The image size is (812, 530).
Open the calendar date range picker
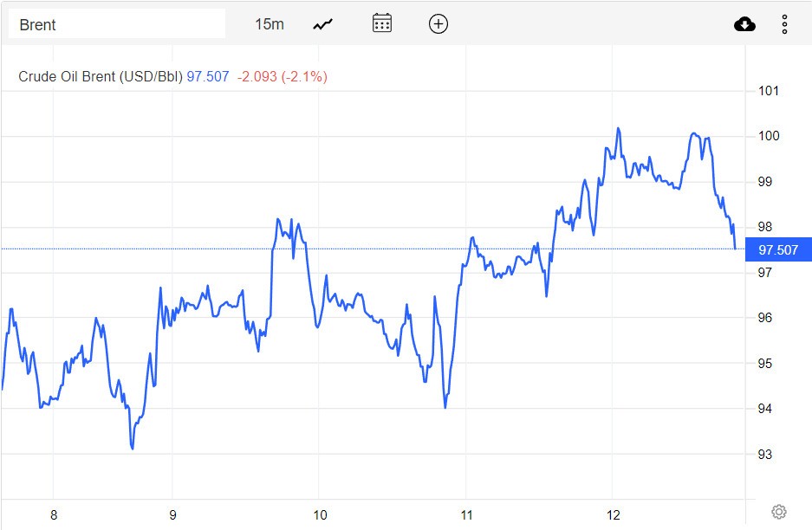pos(382,24)
